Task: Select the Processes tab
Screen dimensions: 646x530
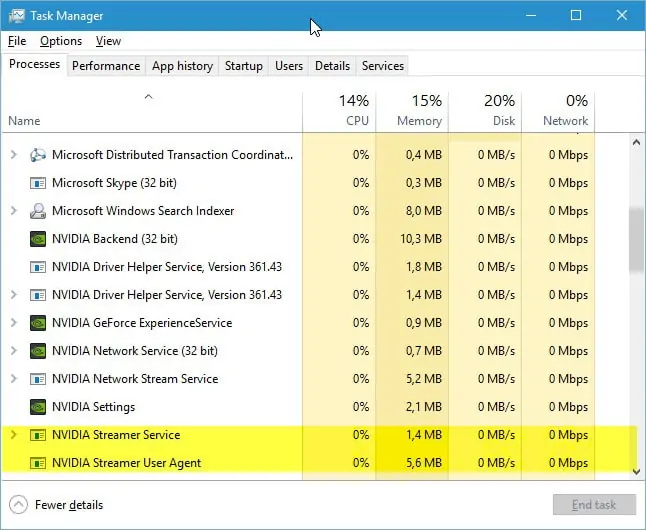Action: click(34, 64)
